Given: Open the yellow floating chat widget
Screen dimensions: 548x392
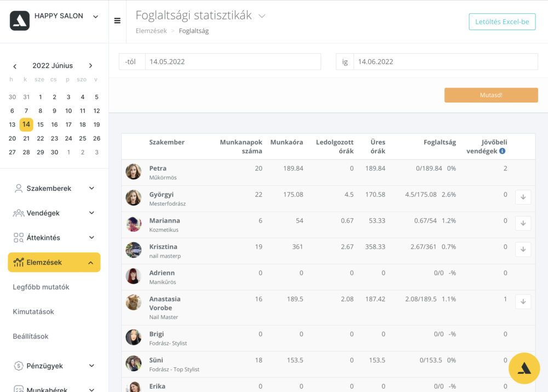Looking at the screenshot, I should pos(524,368).
